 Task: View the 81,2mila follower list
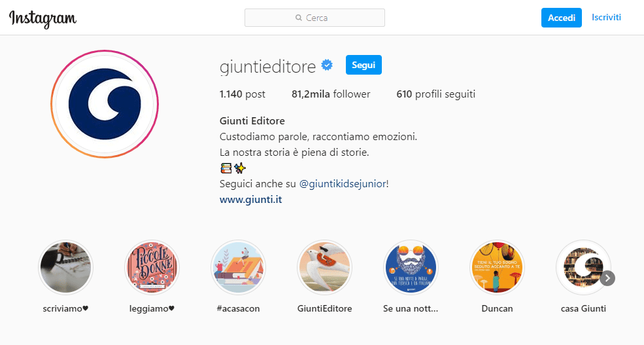point(331,94)
